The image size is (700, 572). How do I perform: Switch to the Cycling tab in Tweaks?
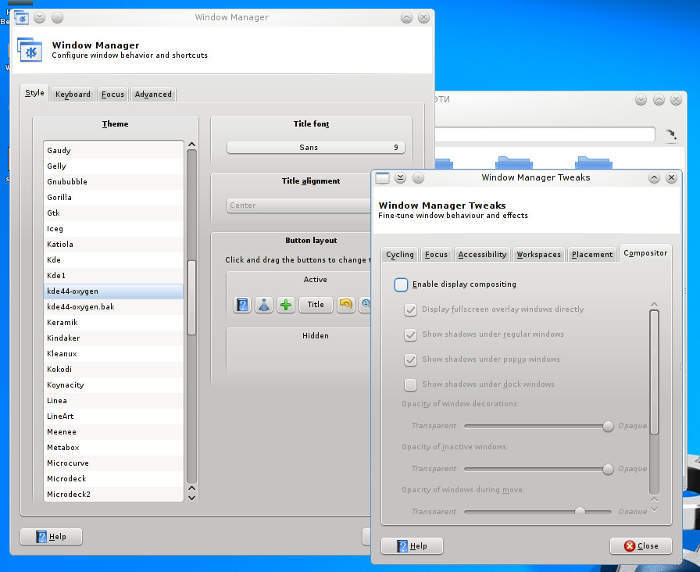[x=400, y=255]
